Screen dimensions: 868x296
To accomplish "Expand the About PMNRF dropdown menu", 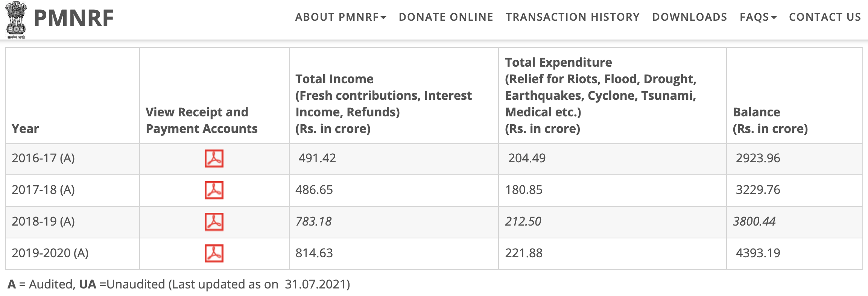I will tap(341, 17).
